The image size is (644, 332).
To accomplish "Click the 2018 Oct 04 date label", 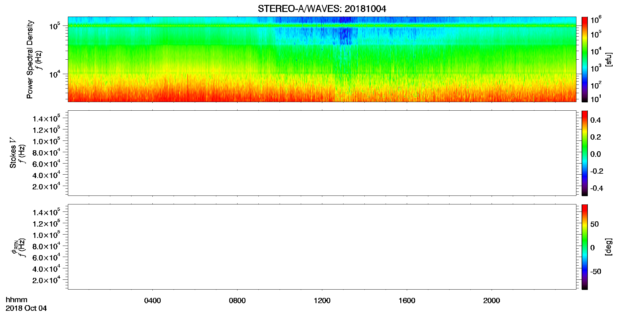I will pyautogui.click(x=26, y=308).
